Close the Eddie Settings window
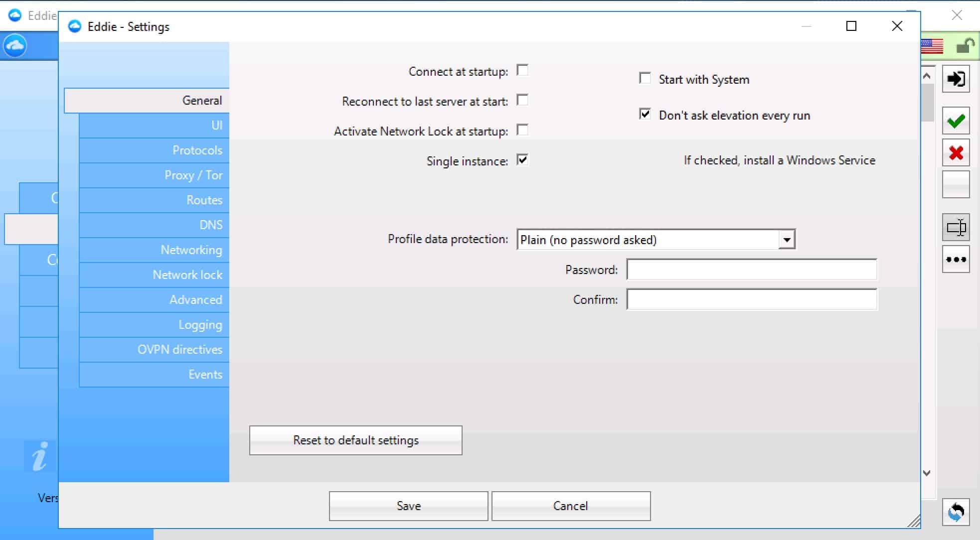 tap(897, 26)
